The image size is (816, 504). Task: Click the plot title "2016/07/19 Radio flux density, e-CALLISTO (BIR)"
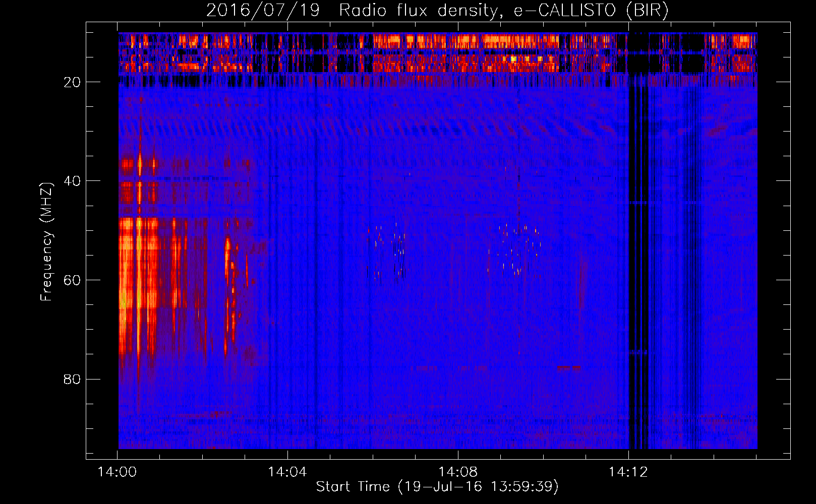coord(437,11)
